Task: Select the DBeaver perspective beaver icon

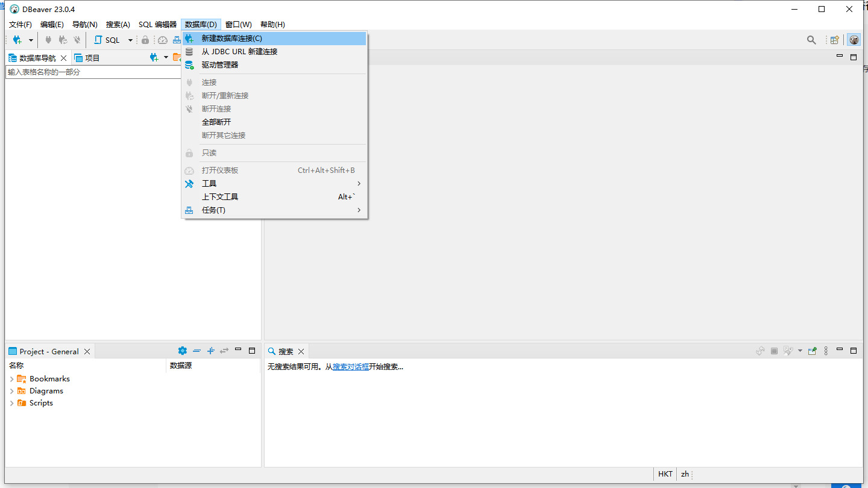Action: click(x=854, y=40)
